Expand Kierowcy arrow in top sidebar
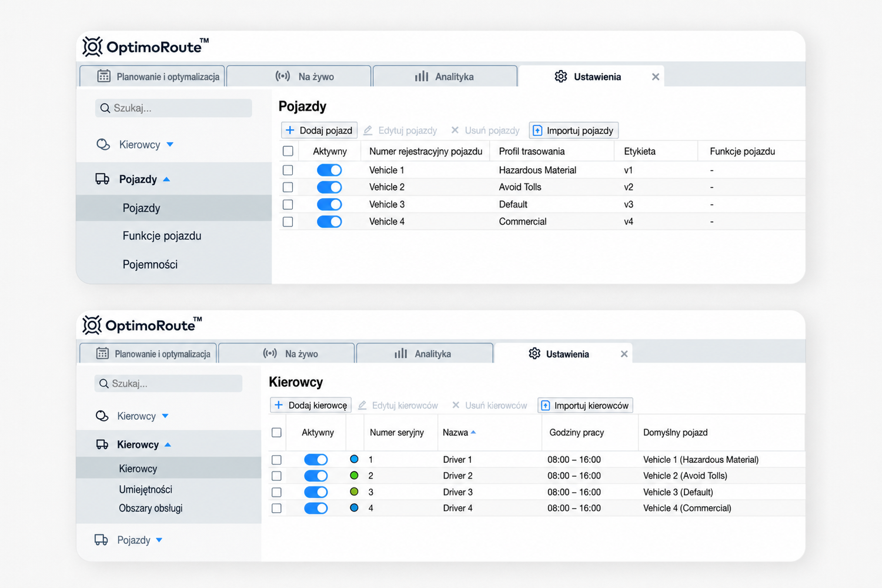Viewport: 882px width, 588px height. pos(170,145)
